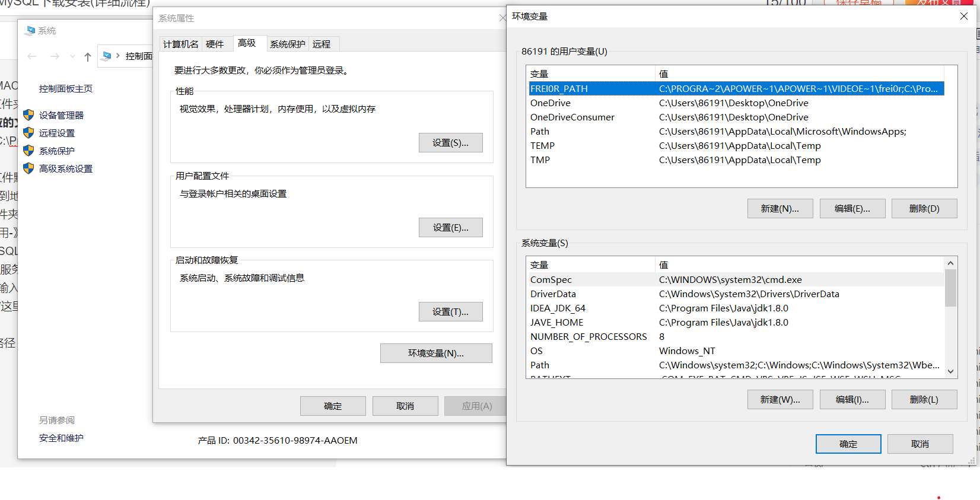This screenshot has height=500, width=980.
Task: Click the shield icon beside 系统保护 link
Action: pos(28,151)
